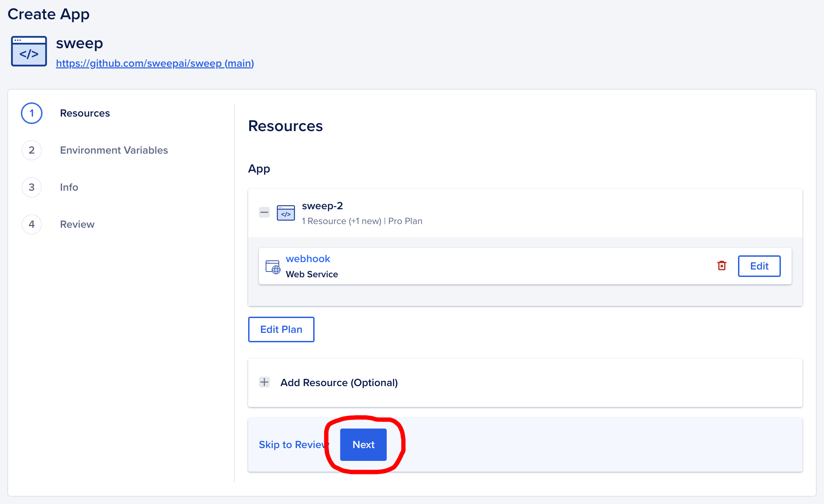Click the sweep-2 app name

[322, 206]
